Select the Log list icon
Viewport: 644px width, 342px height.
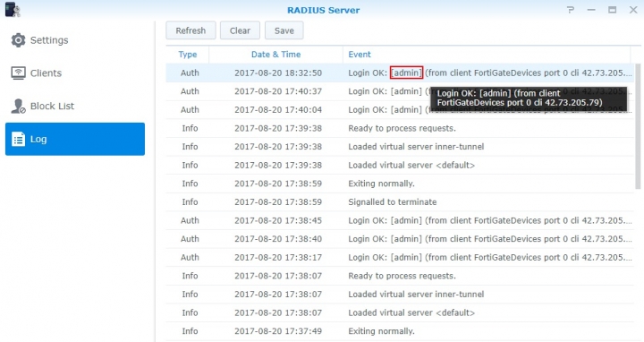[x=18, y=139]
